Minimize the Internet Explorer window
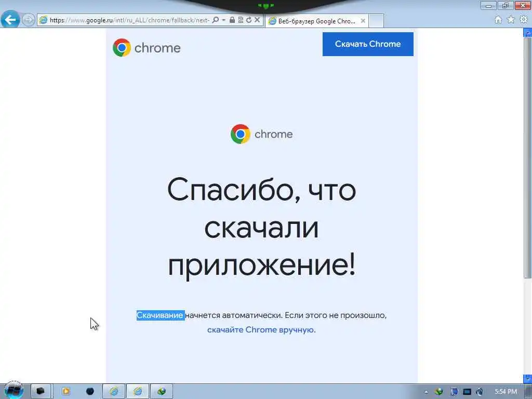 pyautogui.click(x=488, y=5)
